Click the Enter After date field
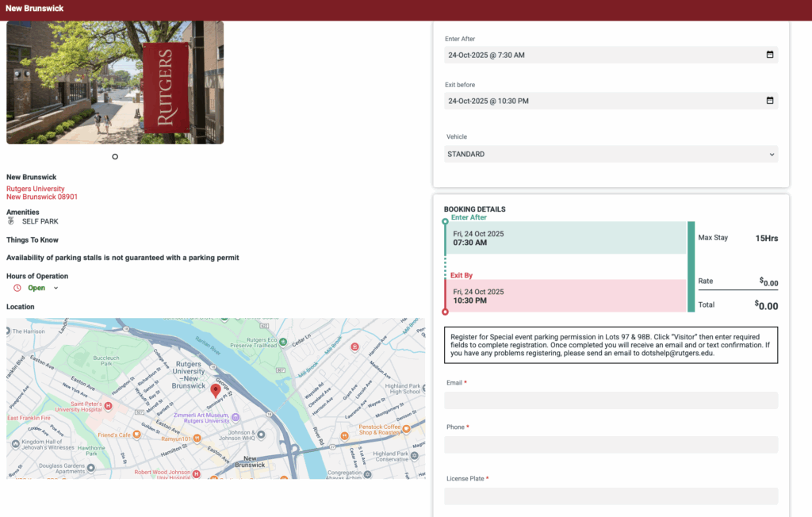Viewport: 812px width, 517px height. (603, 56)
